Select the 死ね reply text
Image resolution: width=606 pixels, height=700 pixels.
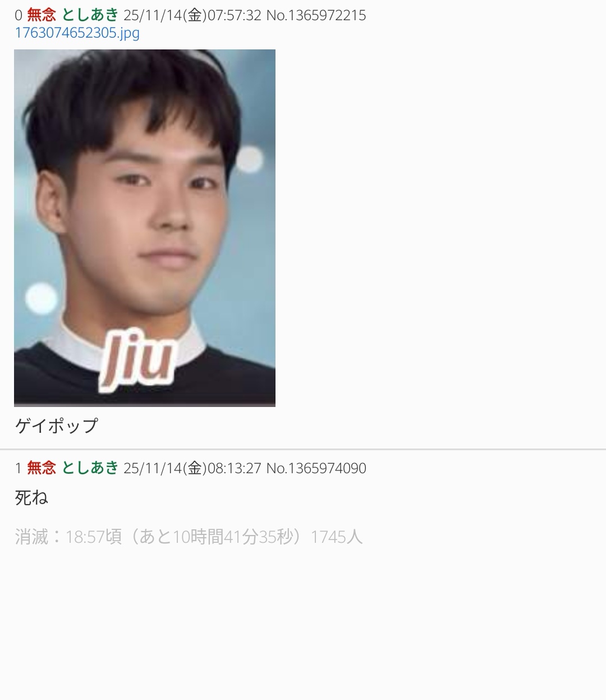pos(31,497)
